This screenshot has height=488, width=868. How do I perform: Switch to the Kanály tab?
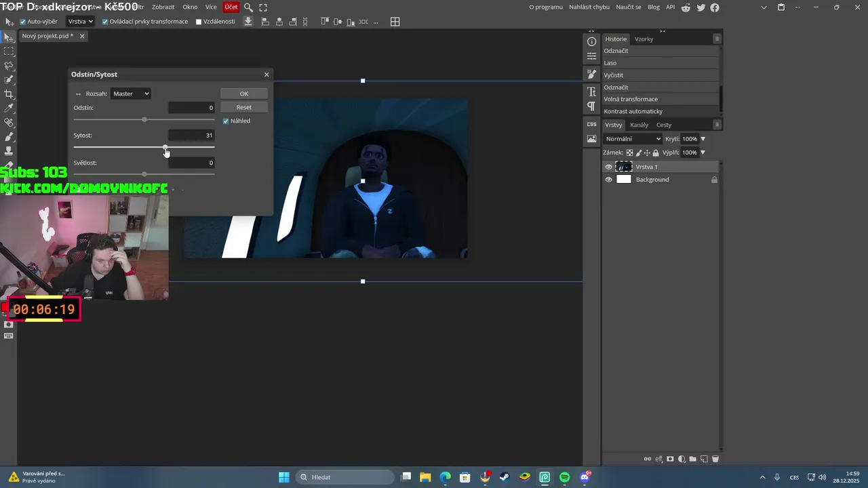point(639,125)
